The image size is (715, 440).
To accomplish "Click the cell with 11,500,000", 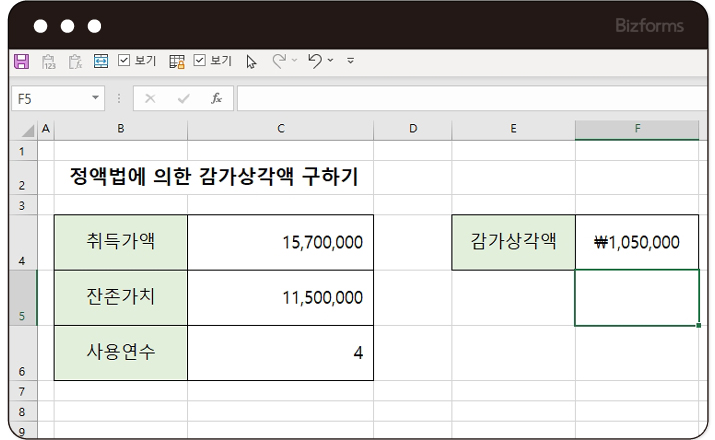I will [x=280, y=298].
